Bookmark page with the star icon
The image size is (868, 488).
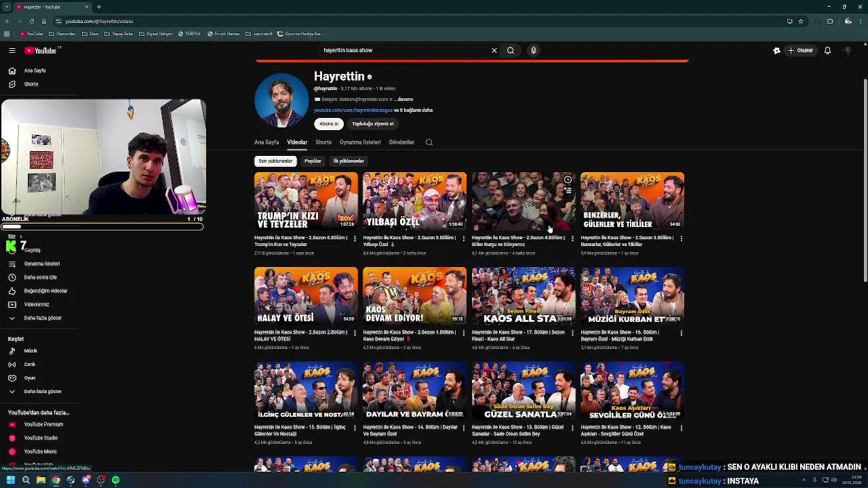(x=801, y=21)
